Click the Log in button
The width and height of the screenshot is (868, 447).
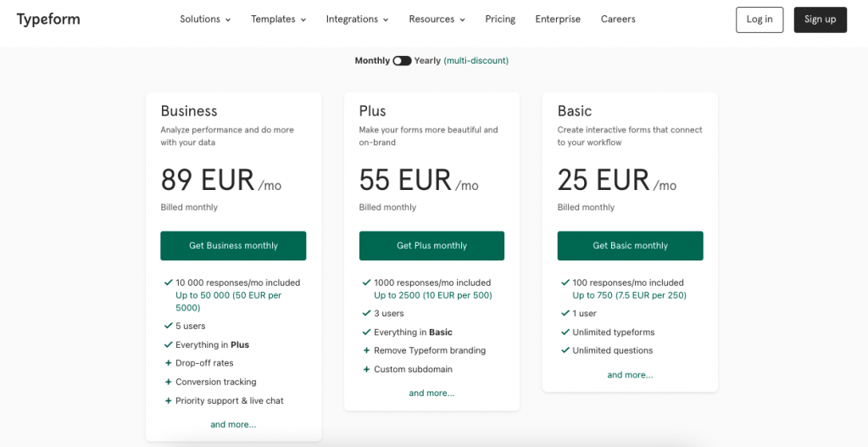click(x=759, y=20)
